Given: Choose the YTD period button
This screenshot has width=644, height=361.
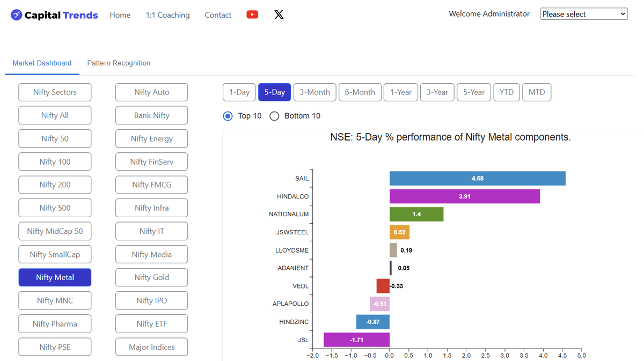Looking at the screenshot, I should [x=507, y=92].
